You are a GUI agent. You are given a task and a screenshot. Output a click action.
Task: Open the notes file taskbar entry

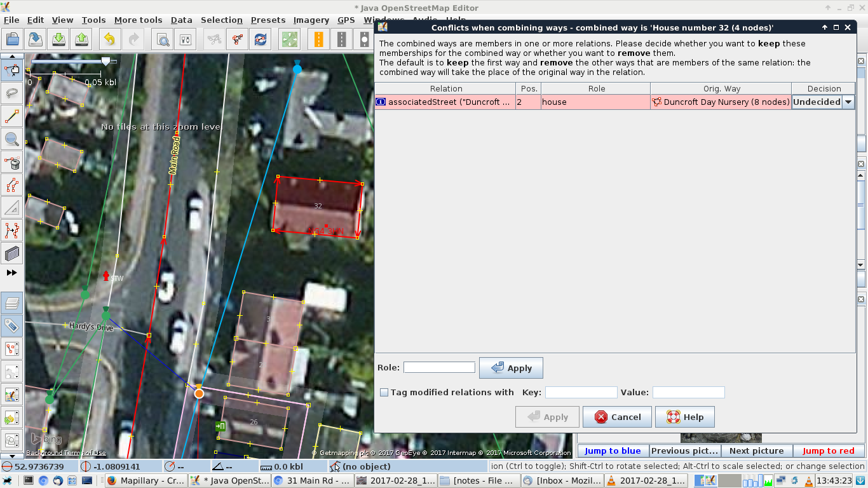coord(478,481)
